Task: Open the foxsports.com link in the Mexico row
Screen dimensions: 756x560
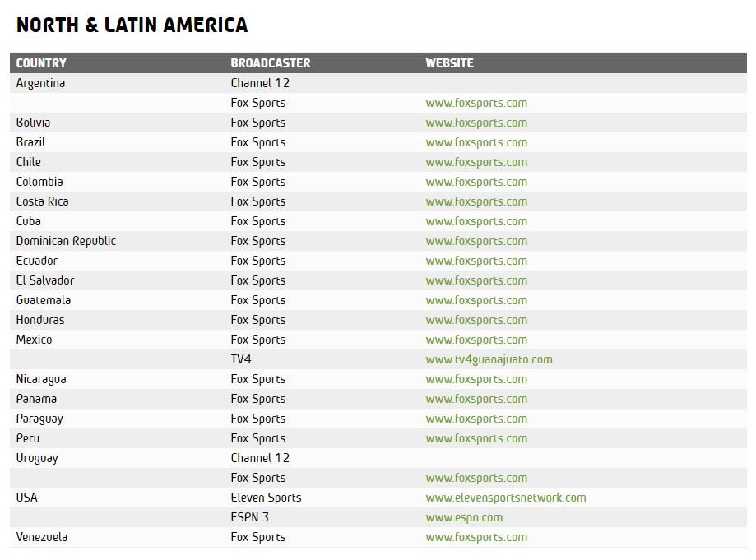Action: point(476,340)
